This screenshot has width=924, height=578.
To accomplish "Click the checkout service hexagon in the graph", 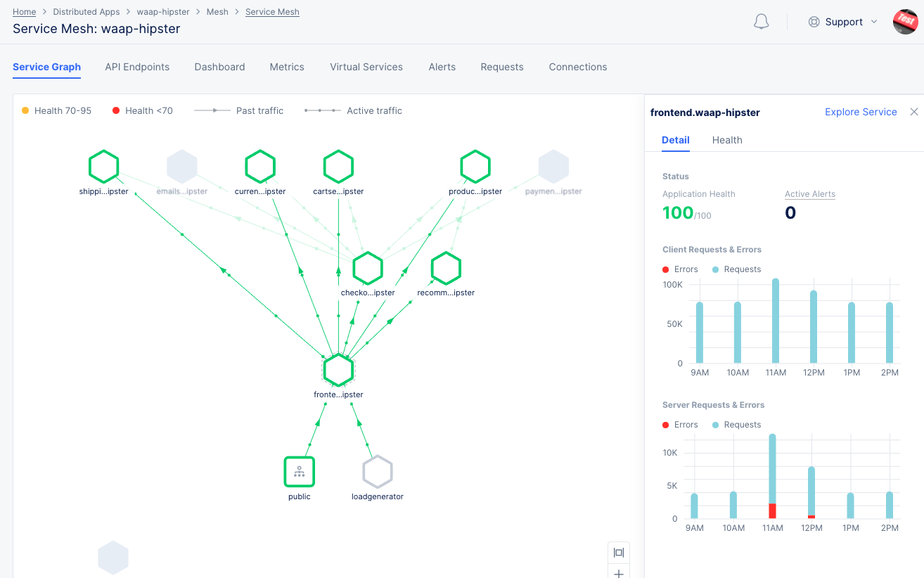I will tap(367, 268).
